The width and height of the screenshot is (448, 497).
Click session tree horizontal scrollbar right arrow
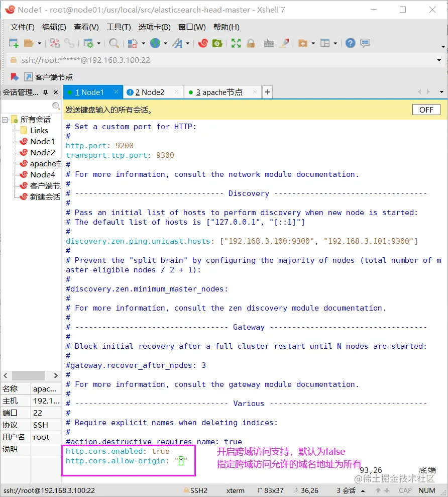pyautogui.click(x=56, y=375)
